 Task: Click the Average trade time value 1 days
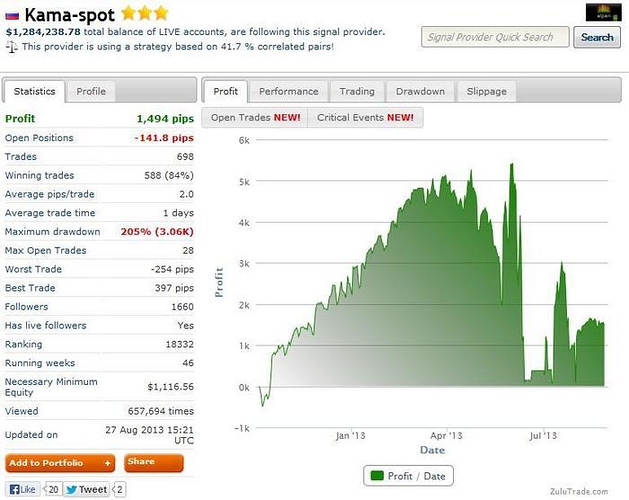point(179,213)
